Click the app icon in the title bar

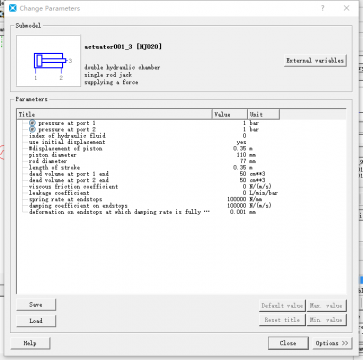coord(13,8)
